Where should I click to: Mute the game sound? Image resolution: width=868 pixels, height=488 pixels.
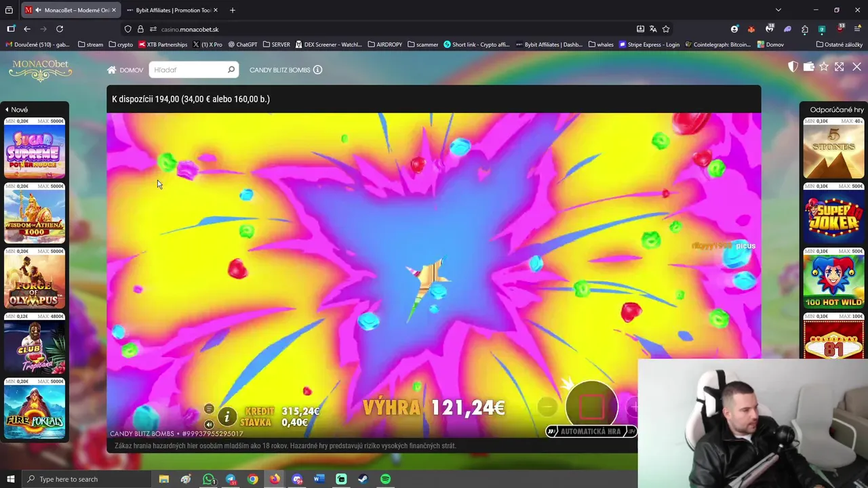(x=209, y=424)
